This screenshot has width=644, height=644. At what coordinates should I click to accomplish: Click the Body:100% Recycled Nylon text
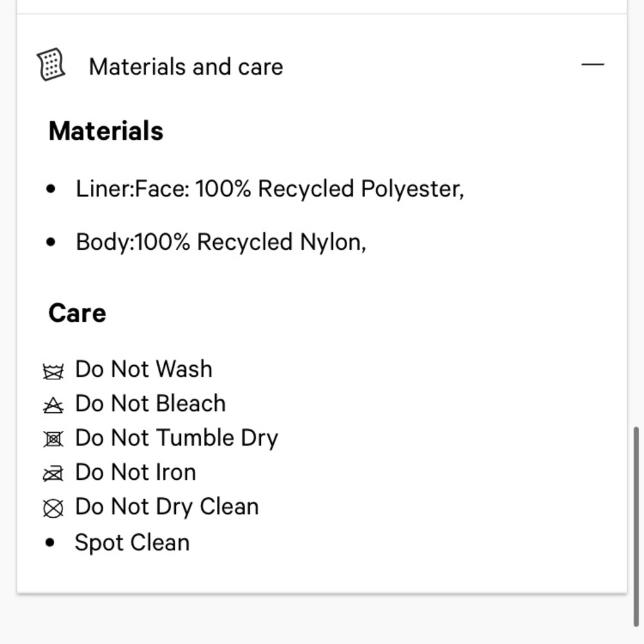point(220,242)
